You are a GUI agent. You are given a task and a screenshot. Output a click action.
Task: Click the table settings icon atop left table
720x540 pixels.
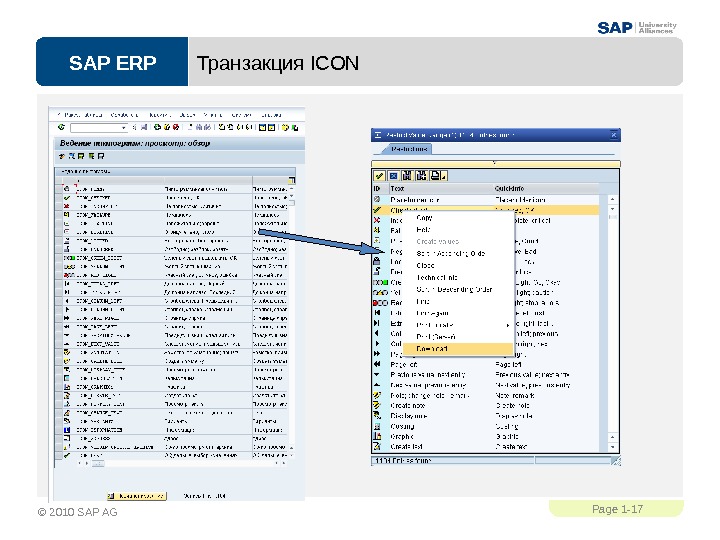point(292,180)
